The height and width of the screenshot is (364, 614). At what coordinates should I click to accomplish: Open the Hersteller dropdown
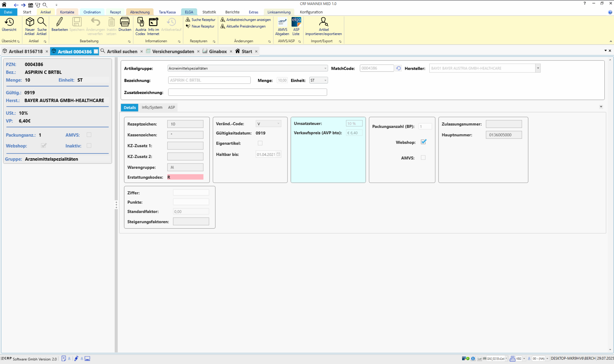point(538,68)
